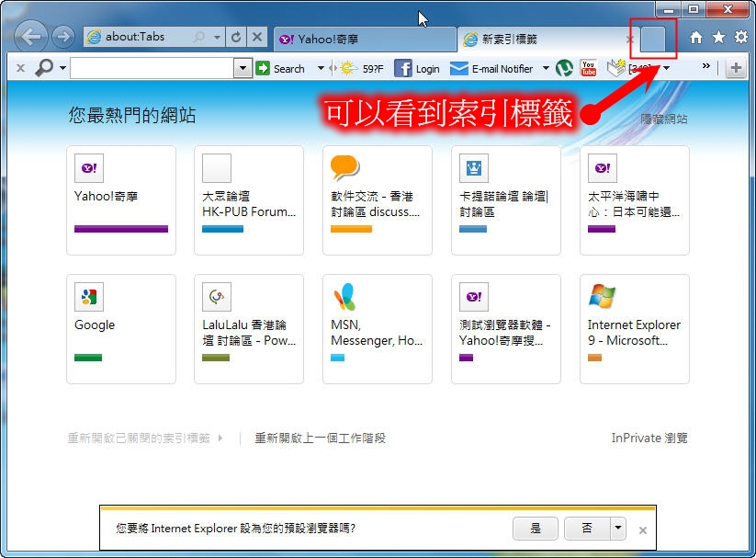Screen dimensions: 756x558
Task: Open the Internet Explorer 9 - Microsoft tile
Action: (635, 329)
